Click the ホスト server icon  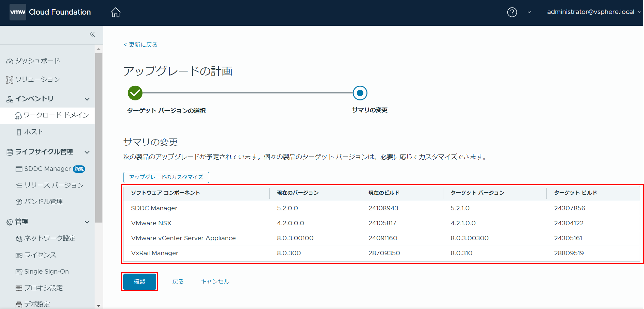pyautogui.click(x=19, y=132)
